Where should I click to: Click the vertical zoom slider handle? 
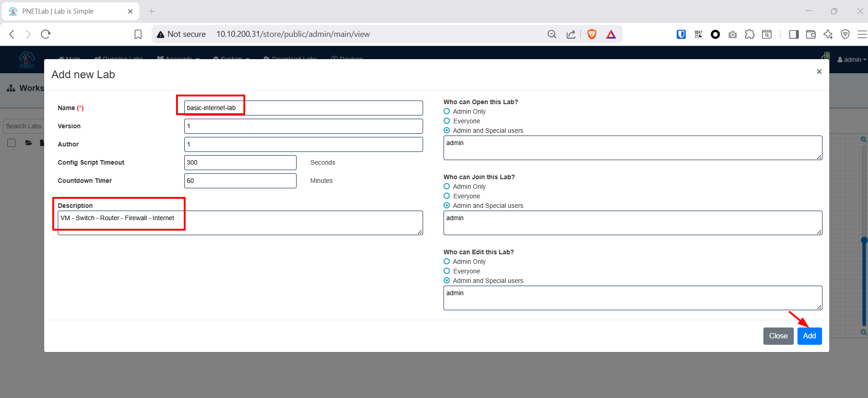click(x=864, y=240)
